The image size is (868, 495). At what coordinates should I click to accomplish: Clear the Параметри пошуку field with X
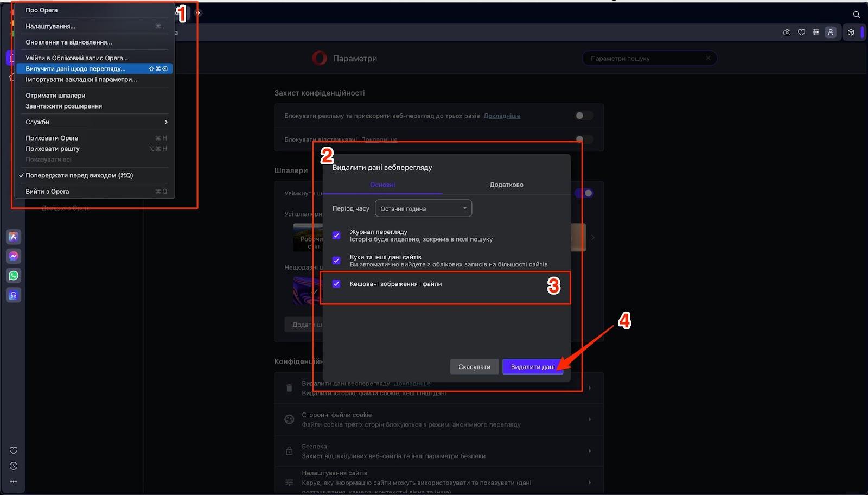pyautogui.click(x=708, y=58)
